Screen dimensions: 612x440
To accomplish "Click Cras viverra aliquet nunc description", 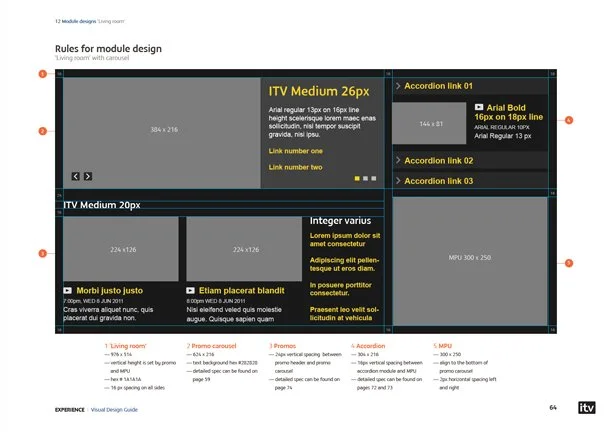I will 108,314.
